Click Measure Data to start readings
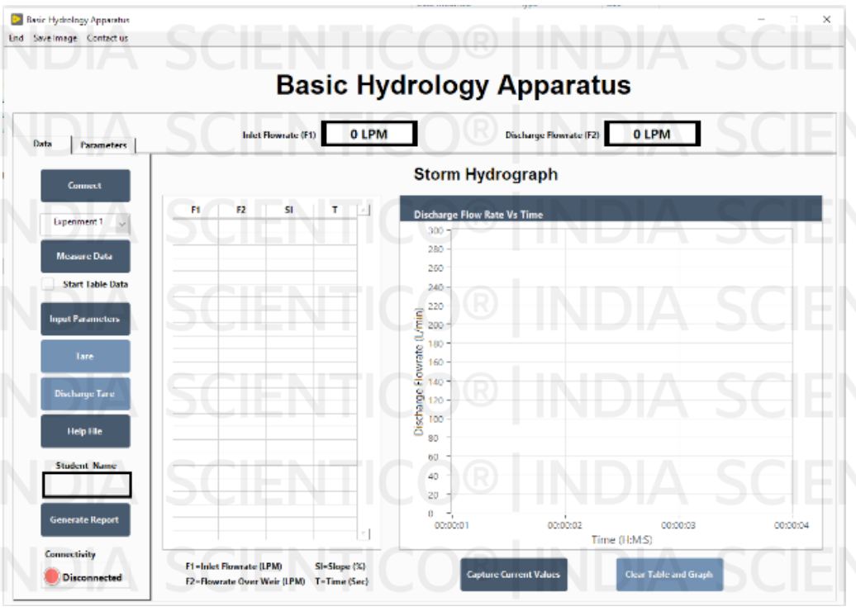Viewport: 856px width, 616px height. (x=85, y=257)
